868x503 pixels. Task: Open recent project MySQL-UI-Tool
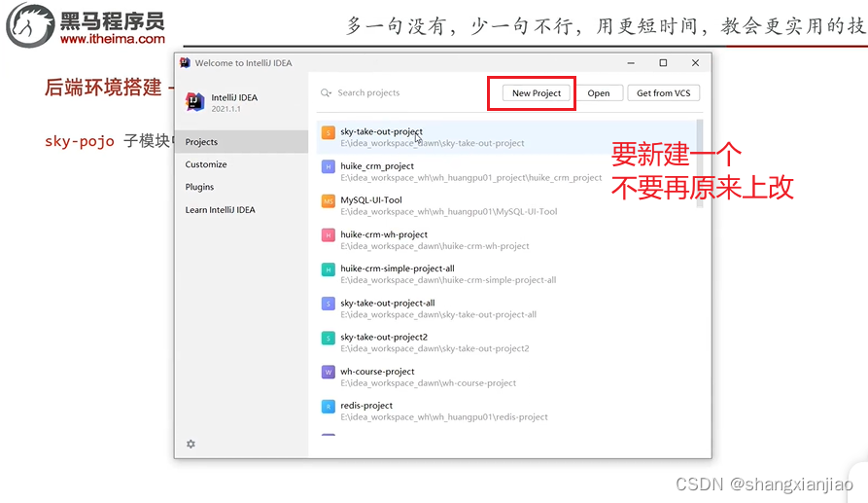tap(506, 205)
